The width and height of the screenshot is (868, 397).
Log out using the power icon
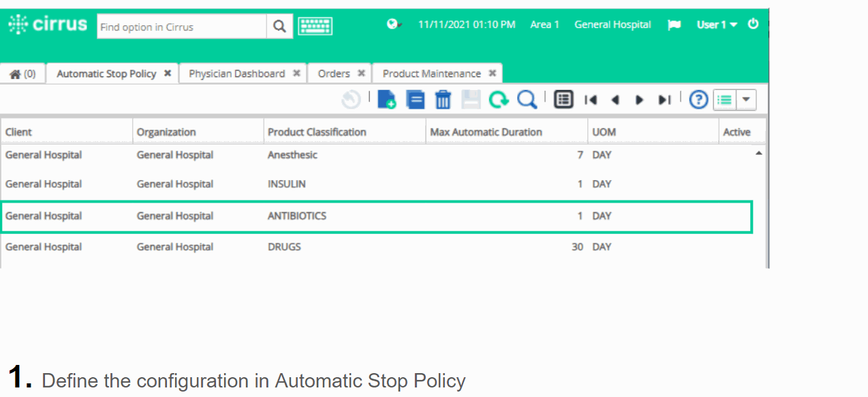point(753,24)
